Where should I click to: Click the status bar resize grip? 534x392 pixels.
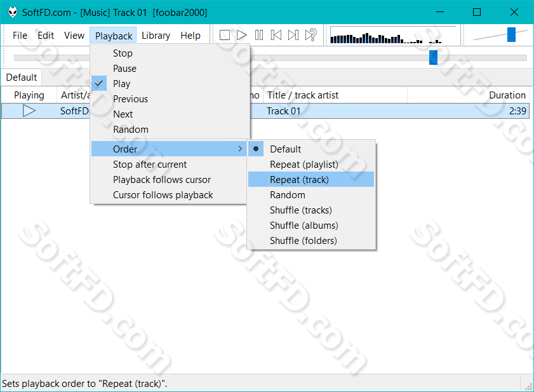528,386
